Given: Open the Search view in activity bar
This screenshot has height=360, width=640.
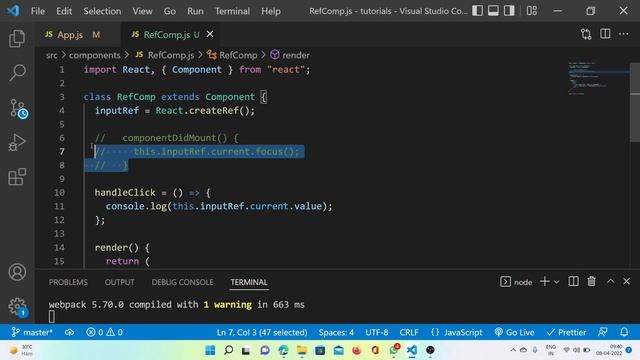Looking at the screenshot, I should [17, 73].
